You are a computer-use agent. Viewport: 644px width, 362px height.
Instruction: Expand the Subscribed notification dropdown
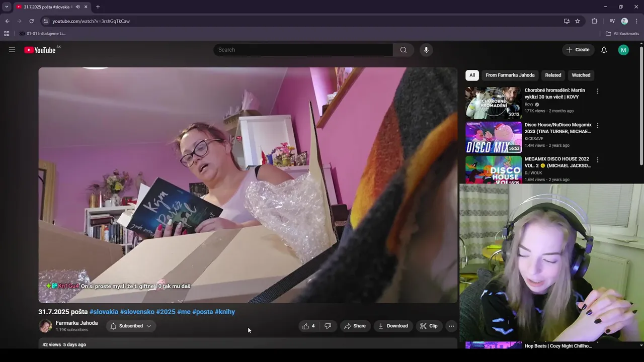(x=131, y=326)
